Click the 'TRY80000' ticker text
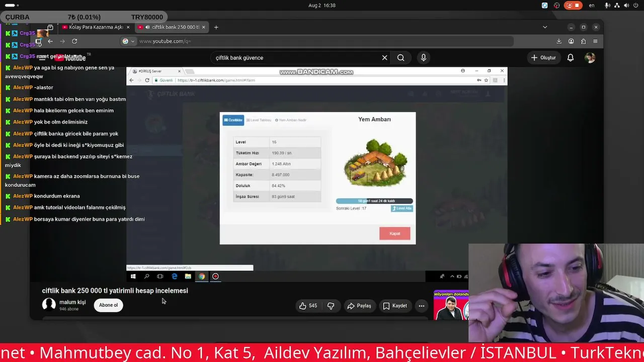The image size is (644, 362). coord(147,17)
